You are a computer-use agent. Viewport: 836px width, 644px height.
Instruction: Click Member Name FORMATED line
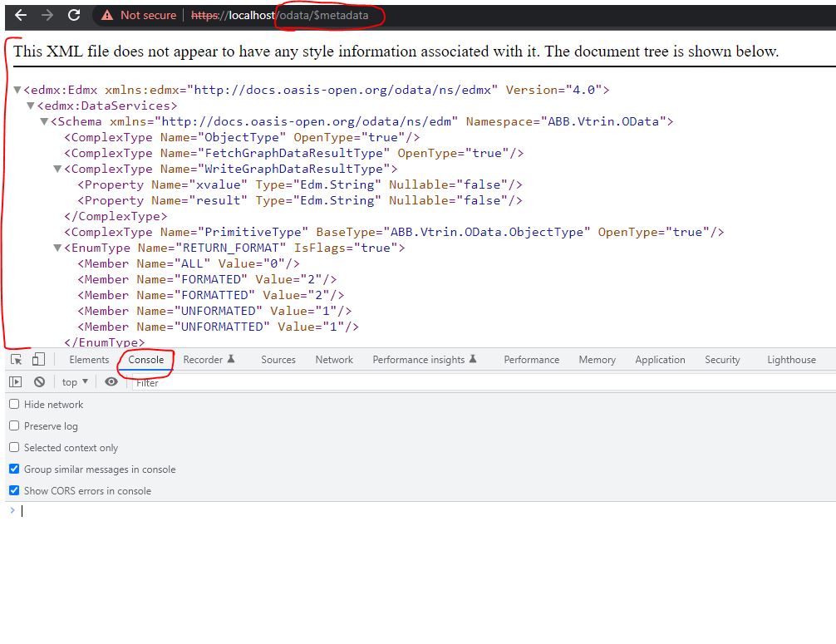[x=207, y=279]
